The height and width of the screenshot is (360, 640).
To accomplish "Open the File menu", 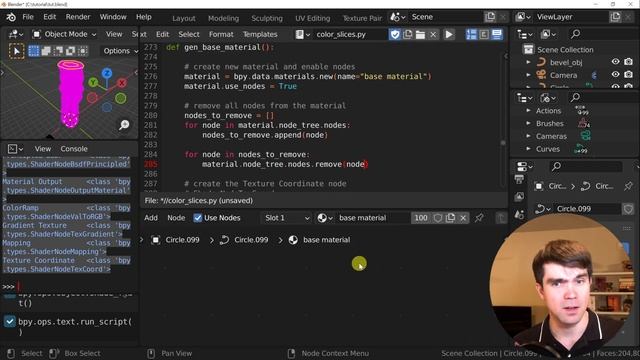I will point(28,17).
